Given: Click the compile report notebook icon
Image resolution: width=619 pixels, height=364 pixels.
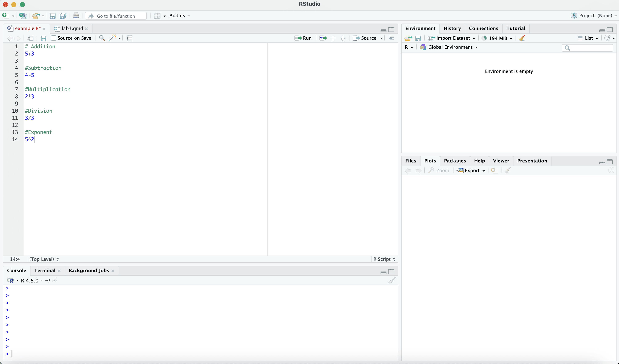Looking at the screenshot, I should pos(130,38).
